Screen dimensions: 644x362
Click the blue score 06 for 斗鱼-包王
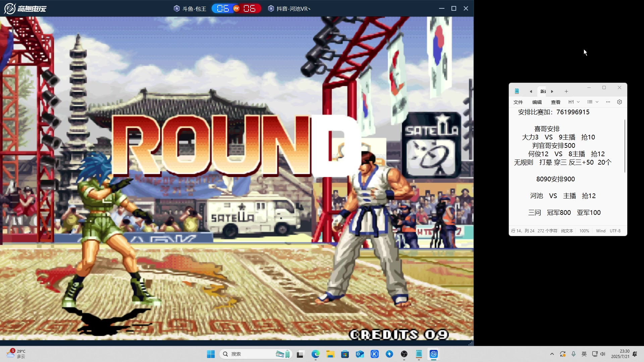[x=223, y=8]
